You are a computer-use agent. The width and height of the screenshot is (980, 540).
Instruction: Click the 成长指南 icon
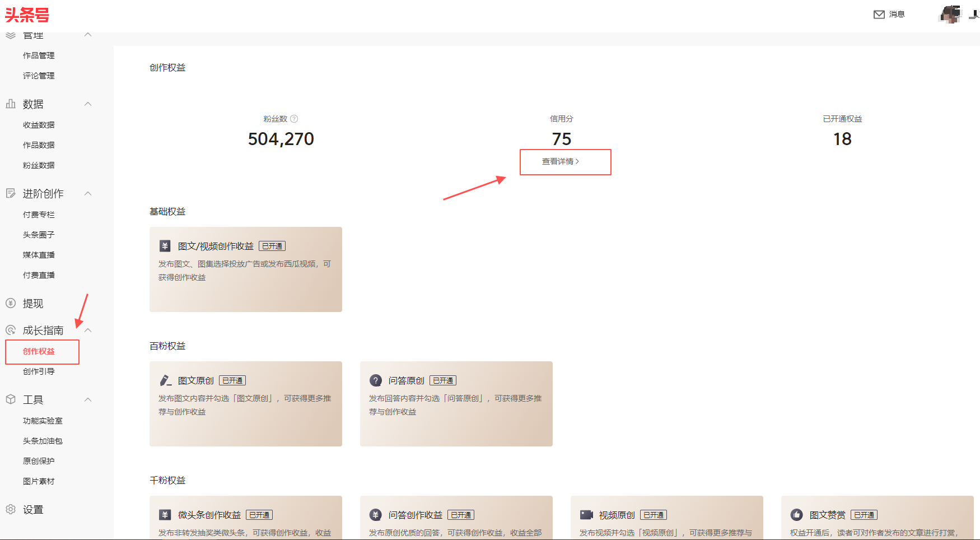coord(11,330)
